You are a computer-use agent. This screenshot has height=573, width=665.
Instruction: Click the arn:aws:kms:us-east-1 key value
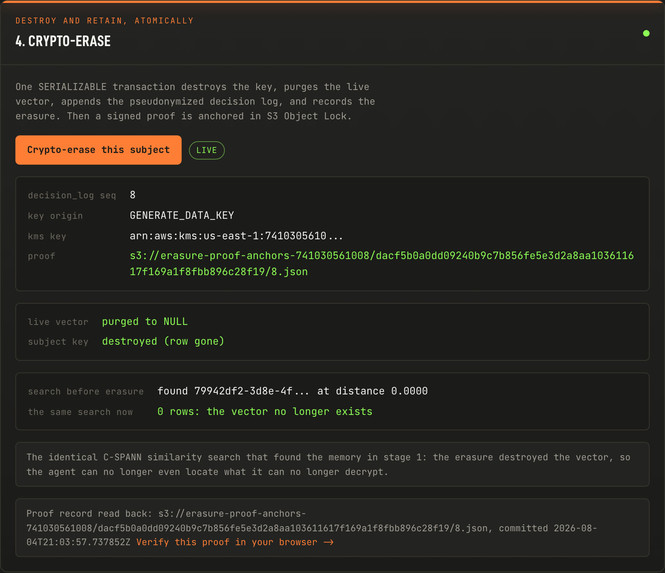[236, 235]
